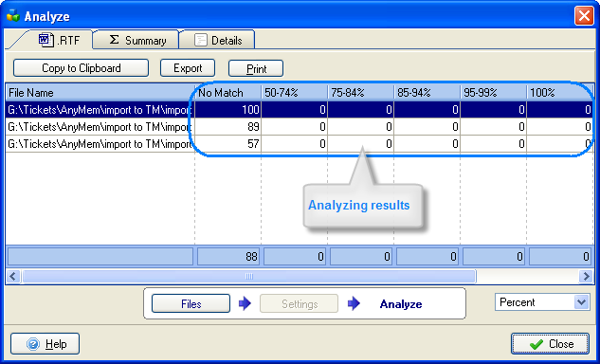This screenshot has height=364, width=600.
Task: Click the Word document icon on the .RTF tab
Action: click(x=45, y=40)
